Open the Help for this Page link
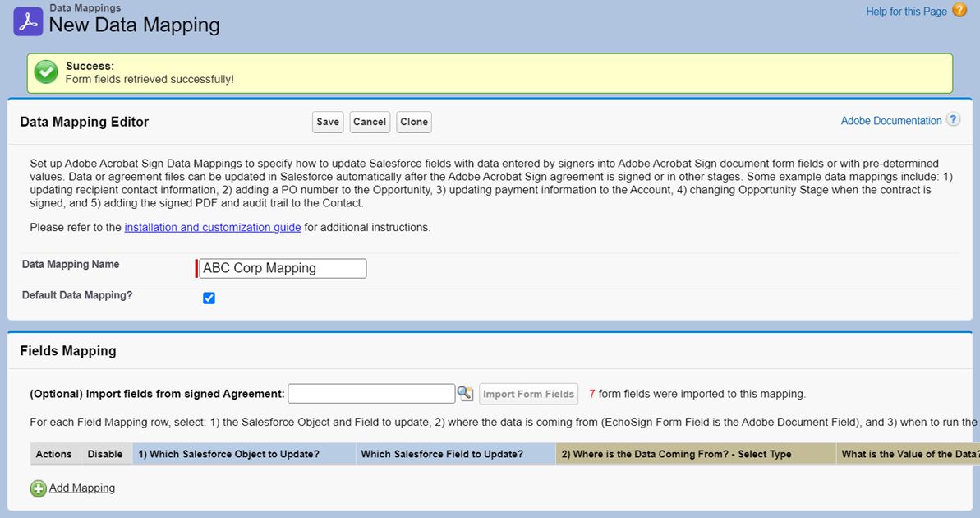This screenshot has height=518, width=980. click(906, 12)
